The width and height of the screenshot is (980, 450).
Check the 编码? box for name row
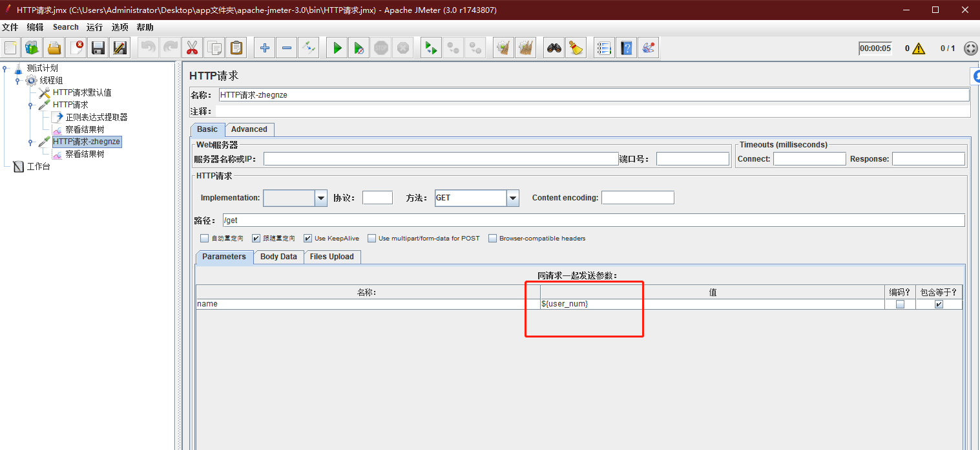pos(900,304)
